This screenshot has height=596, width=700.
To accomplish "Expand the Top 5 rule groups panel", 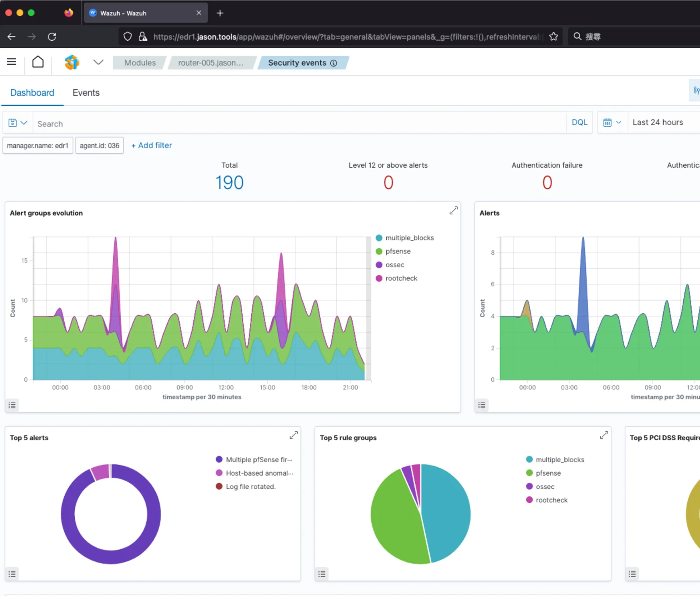I will click(x=604, y=435).
